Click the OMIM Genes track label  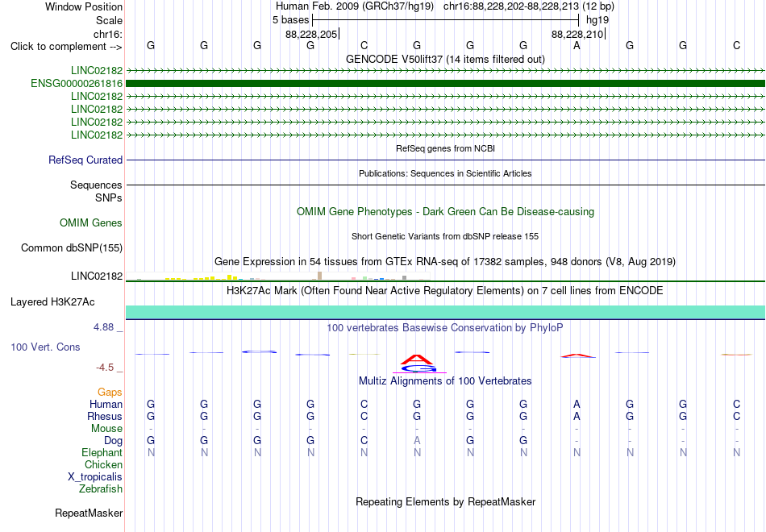coord(91,223)
